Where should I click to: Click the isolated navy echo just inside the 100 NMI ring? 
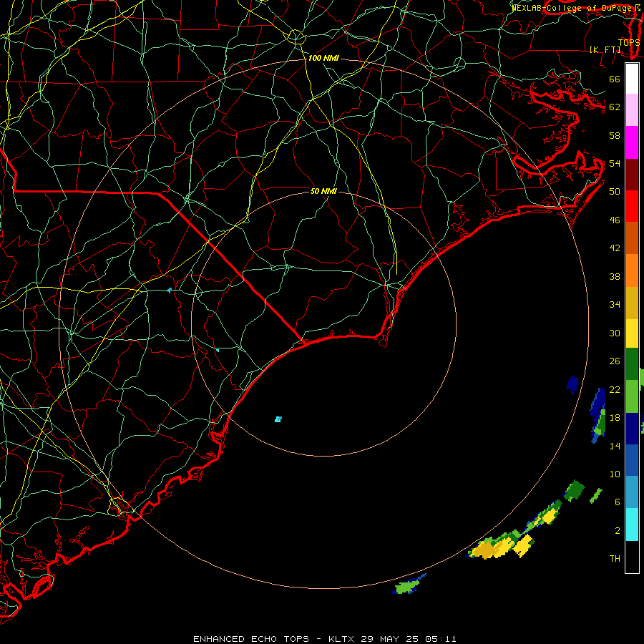click(572, 385)
